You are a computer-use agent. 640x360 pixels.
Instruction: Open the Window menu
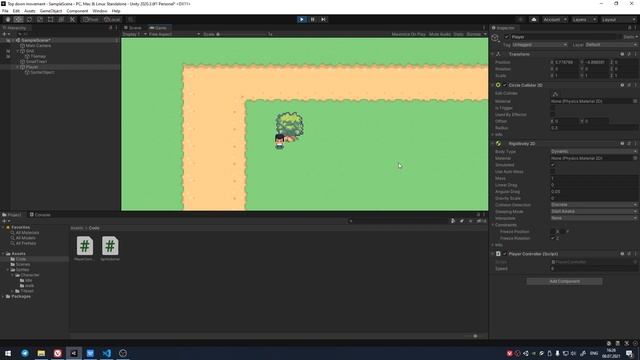coord(100,11)
